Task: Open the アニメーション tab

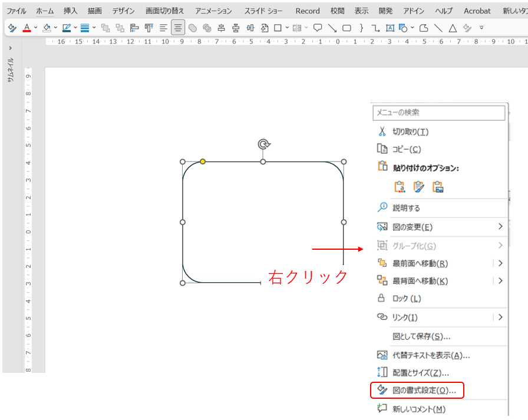Action: click(213, 11)
